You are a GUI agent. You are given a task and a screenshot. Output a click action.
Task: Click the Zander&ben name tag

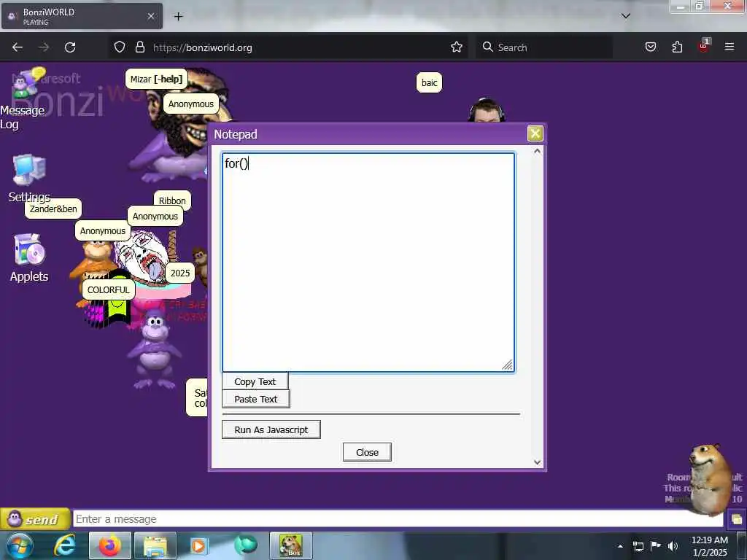pyautogui.click(x=53, y=209)
